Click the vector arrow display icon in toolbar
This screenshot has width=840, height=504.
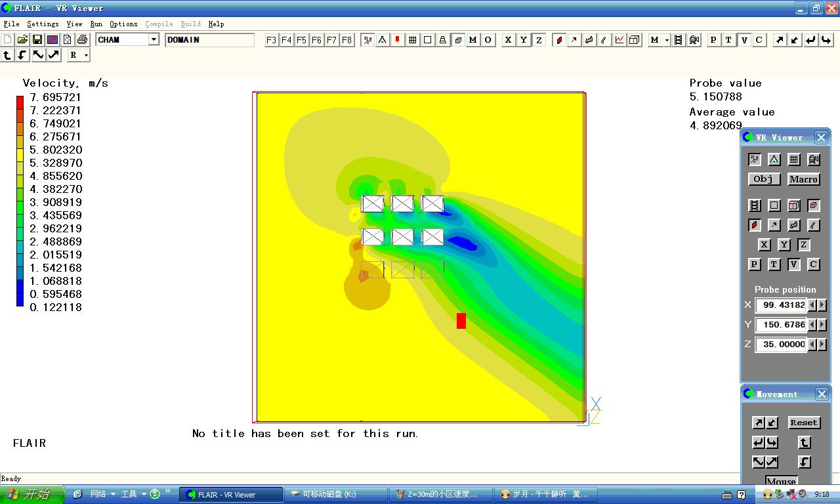point(574,40)
